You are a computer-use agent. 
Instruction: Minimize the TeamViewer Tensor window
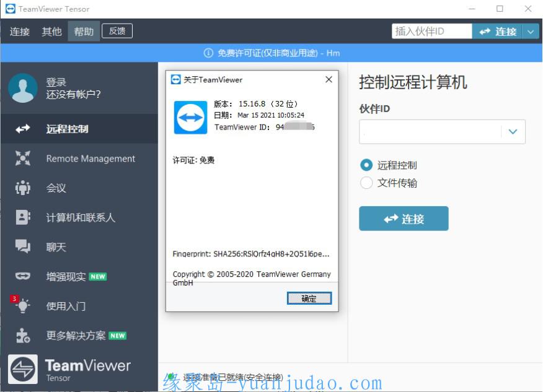[472, 9]
